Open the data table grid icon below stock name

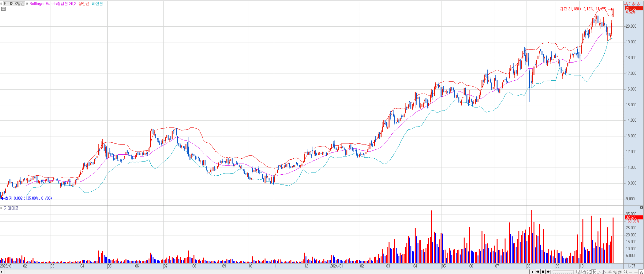click(x=3, y=9)
